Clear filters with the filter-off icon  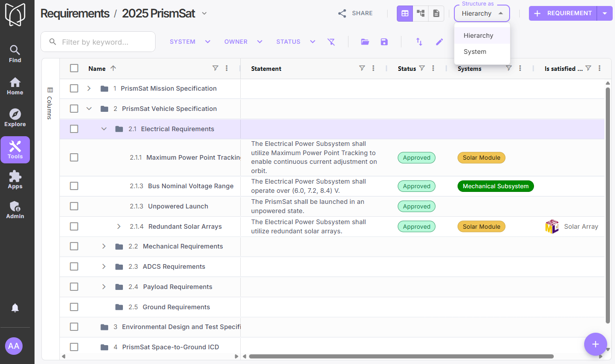pos(331,42)
